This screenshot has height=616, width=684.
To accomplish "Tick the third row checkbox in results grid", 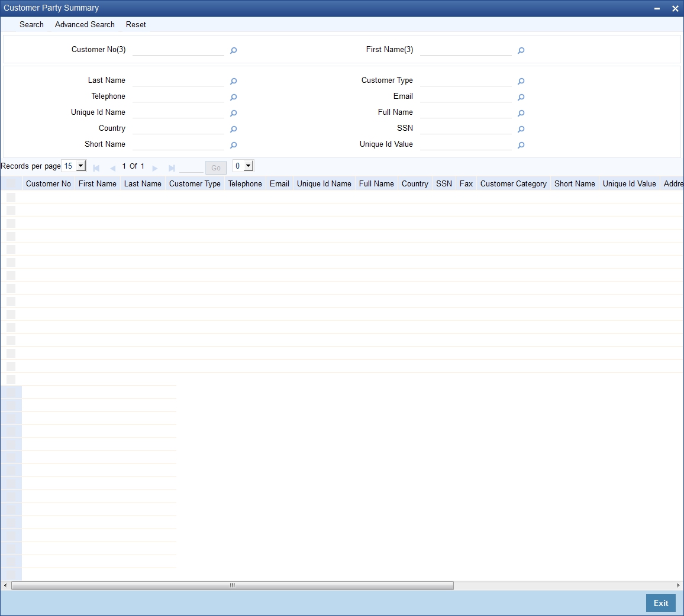I will (x=11, y=223).
